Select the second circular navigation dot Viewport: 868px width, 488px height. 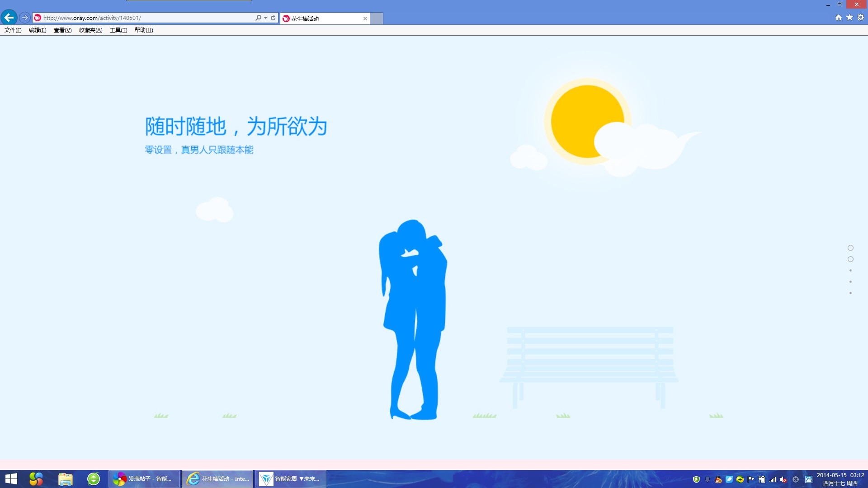tap(850, 259)
